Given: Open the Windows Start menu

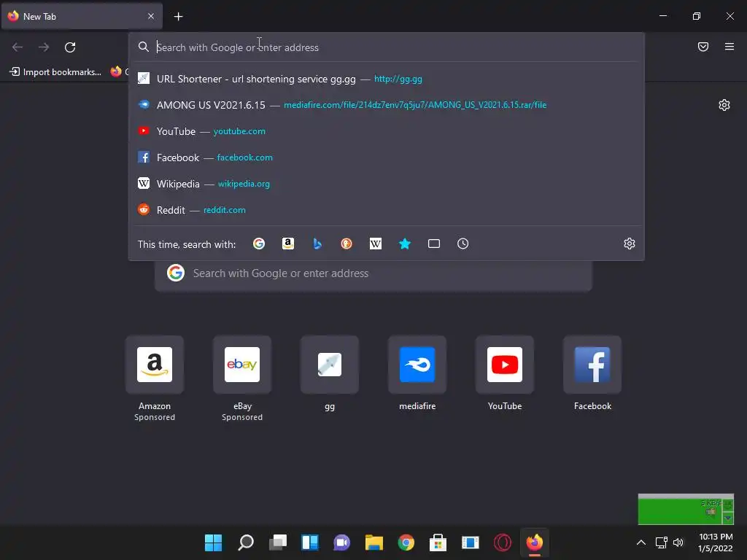Looking at the screenshot, I should pos(214,542).
